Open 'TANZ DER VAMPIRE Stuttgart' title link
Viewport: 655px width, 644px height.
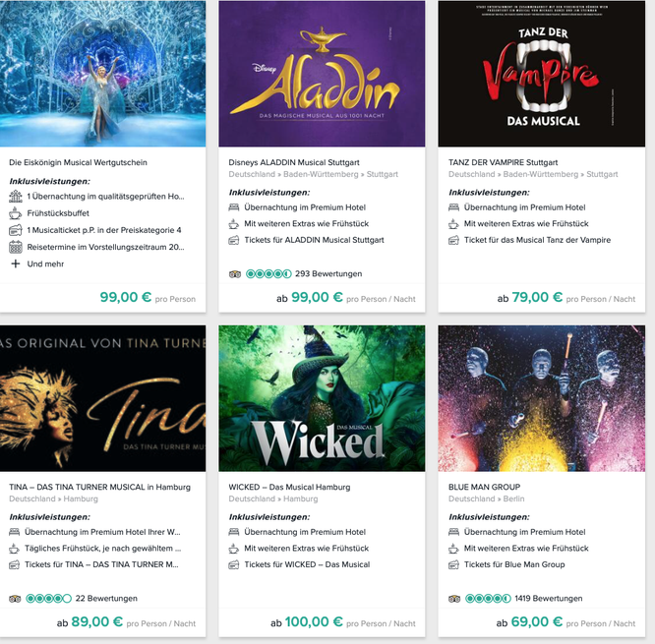click(503, 162)
